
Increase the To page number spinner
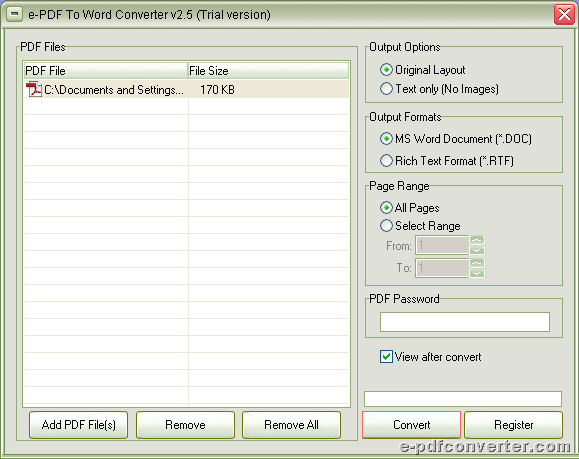(x=477, y=263)
